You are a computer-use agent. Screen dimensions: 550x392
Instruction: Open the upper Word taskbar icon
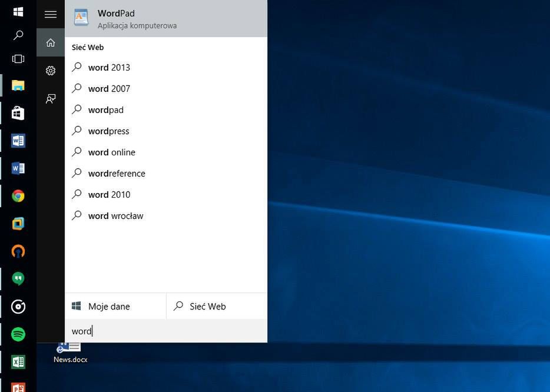(x=18, y=141)
